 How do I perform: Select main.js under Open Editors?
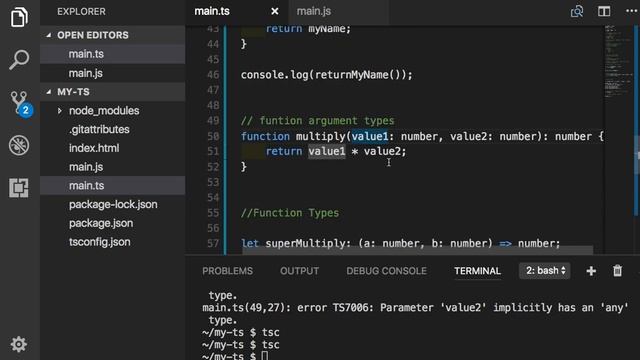[113, 73]
